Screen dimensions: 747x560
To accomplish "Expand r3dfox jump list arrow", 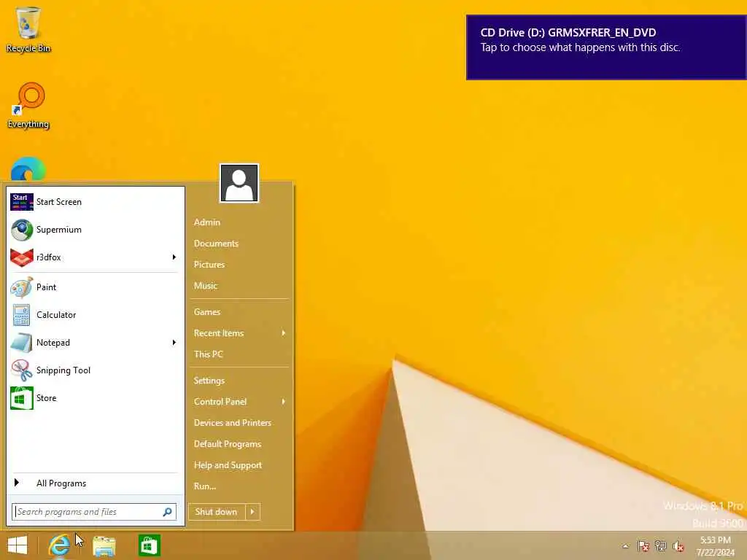I will [x=174, y=257].
